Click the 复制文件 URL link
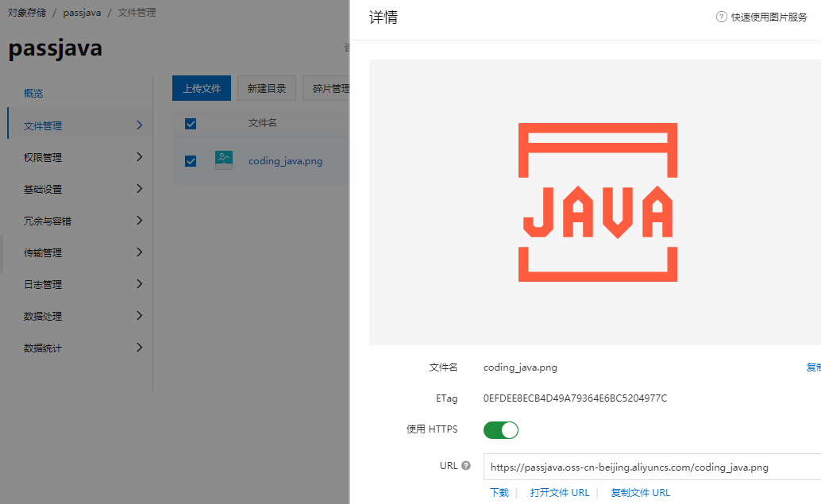This screenshot has height=504, width=821. click(640, 492)
